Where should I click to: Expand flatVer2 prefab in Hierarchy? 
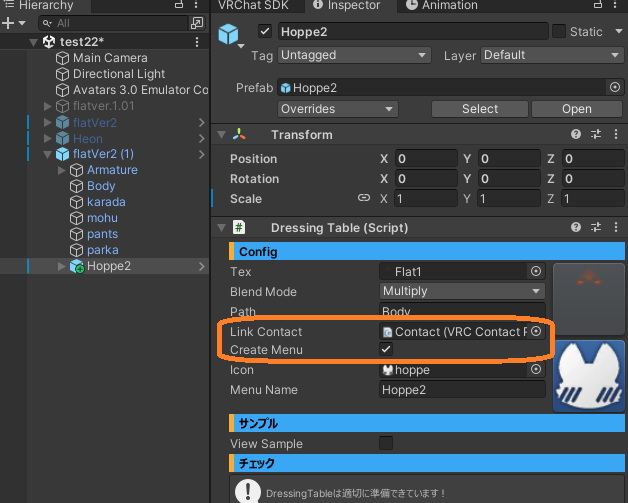[48, 123]
